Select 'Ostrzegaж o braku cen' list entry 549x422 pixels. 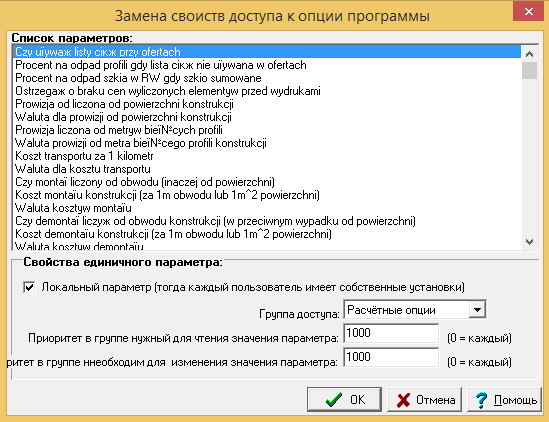(x=168, y=91)
